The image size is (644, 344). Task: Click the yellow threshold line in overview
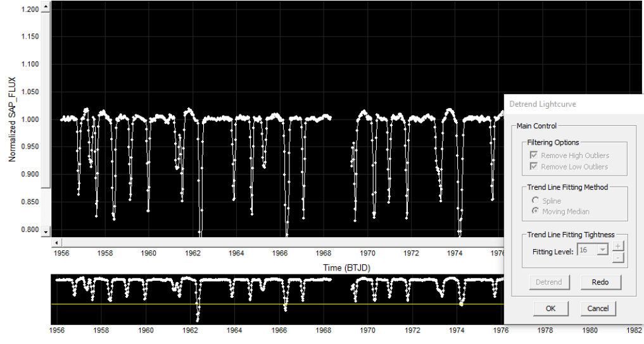pos(277,304)
